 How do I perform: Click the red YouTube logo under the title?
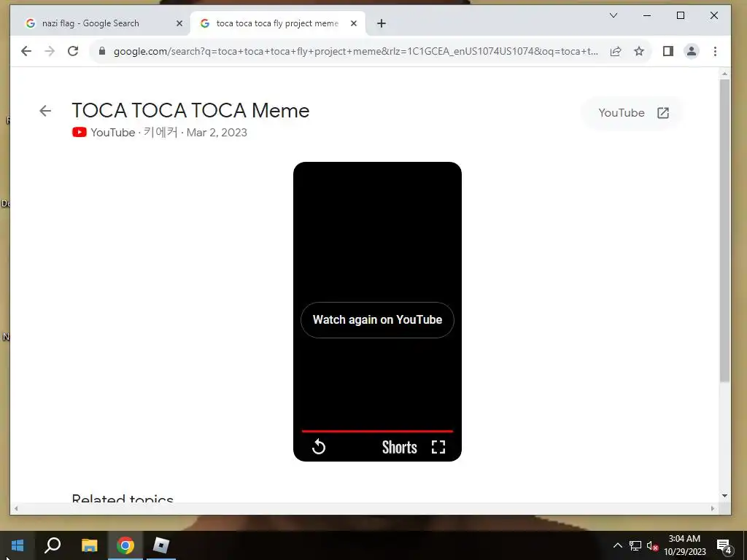79,132
